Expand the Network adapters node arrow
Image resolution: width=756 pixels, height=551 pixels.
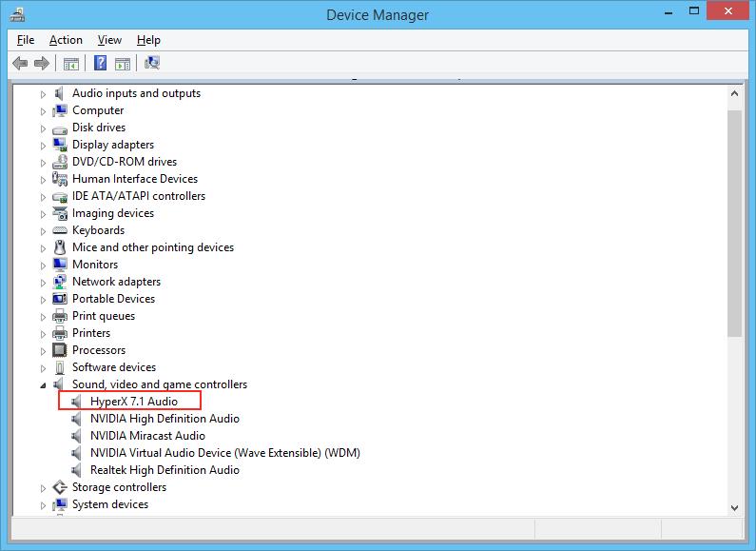(43, 283)
